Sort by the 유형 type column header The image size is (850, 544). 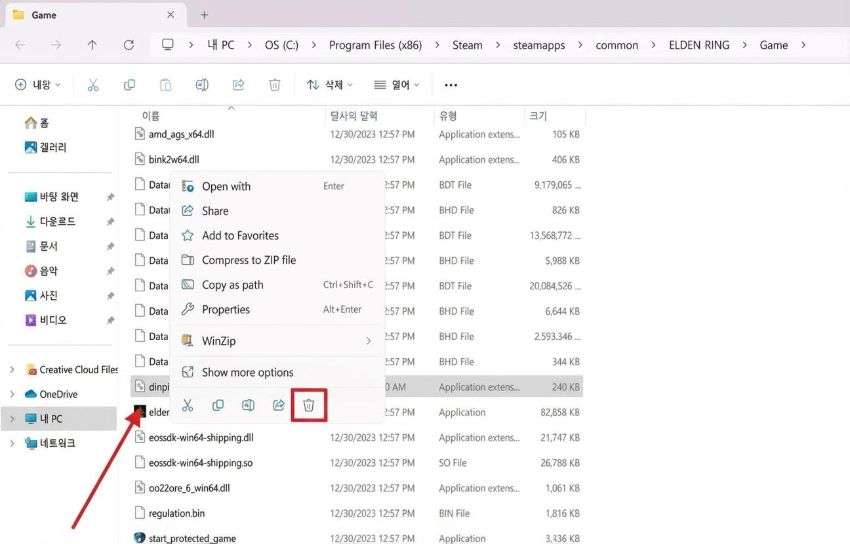(448, 115)
